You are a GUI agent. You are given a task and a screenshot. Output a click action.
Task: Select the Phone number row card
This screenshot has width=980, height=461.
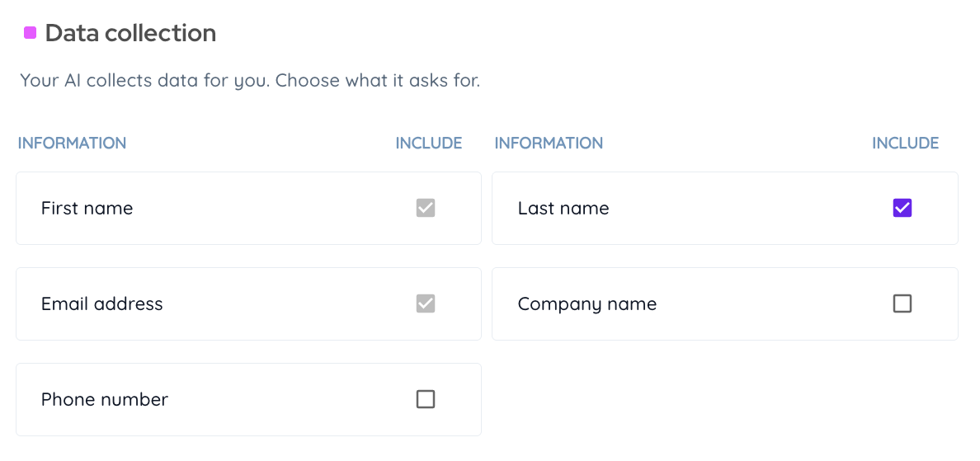247,399
